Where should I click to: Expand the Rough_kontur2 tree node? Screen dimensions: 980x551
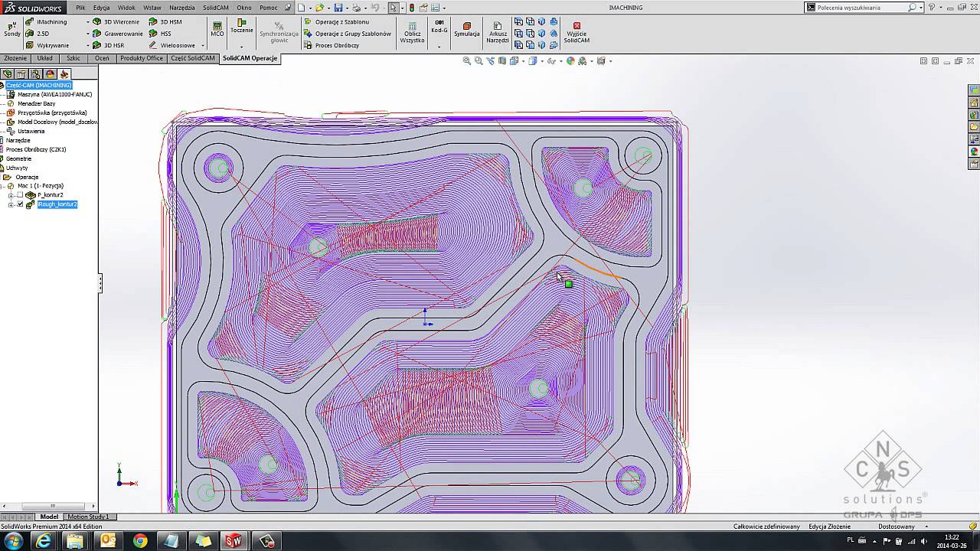pos(11,204)
